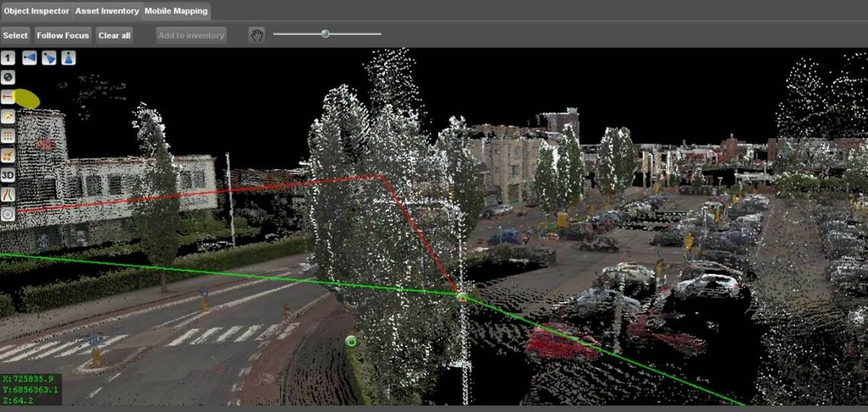
Task: Click the Clear all button
Action: click(x=114, y=36)
